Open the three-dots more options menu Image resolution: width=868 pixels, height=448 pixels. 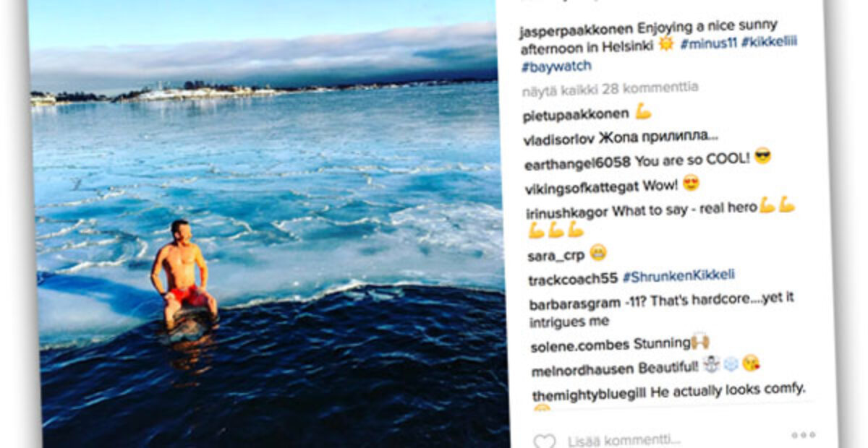pyautogui.click(x=803, y=435)
